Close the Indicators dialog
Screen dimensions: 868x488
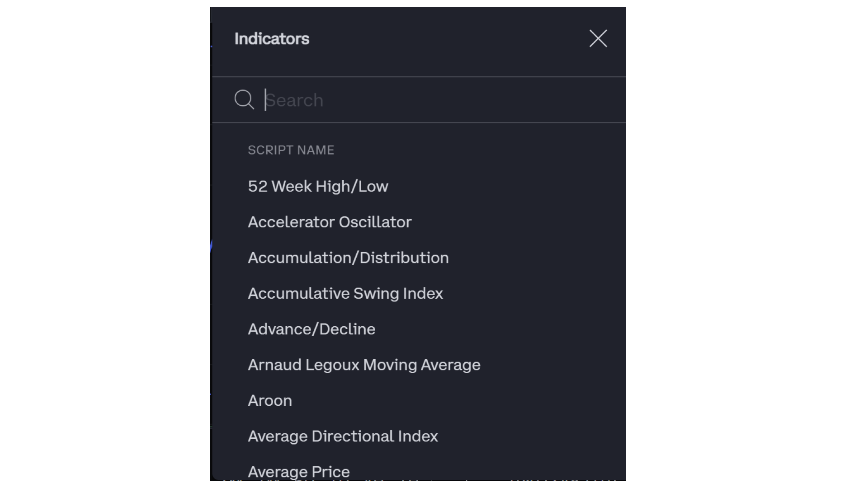[x=598, y=39]
